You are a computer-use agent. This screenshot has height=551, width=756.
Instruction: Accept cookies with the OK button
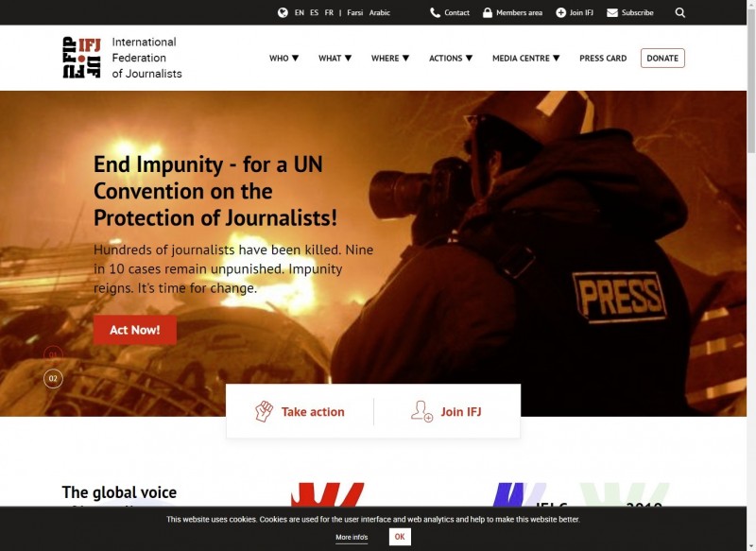(400, 537)
